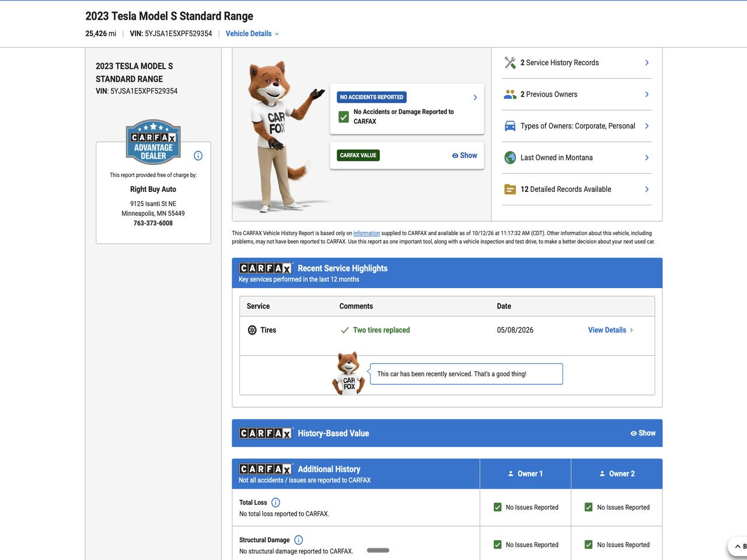
Task: Expand the Vehicle Details dropdown
Action: 252,34
